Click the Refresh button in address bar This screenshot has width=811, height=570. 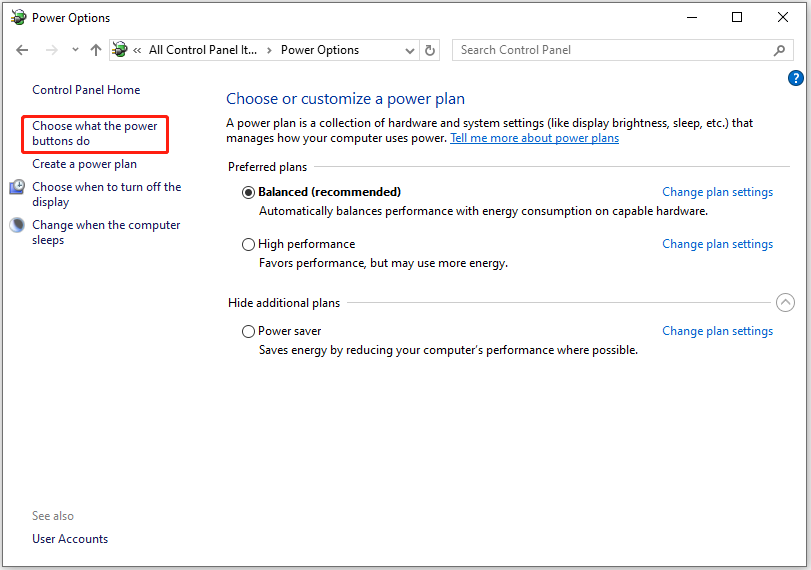[430, 50]
